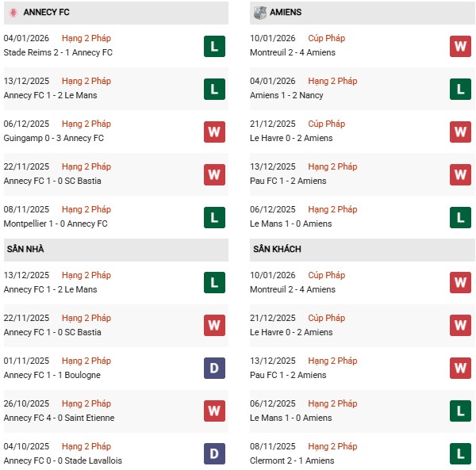476x470 pixels.
Task: Click the AMIENS team header title
Action: tap(286, 13)
